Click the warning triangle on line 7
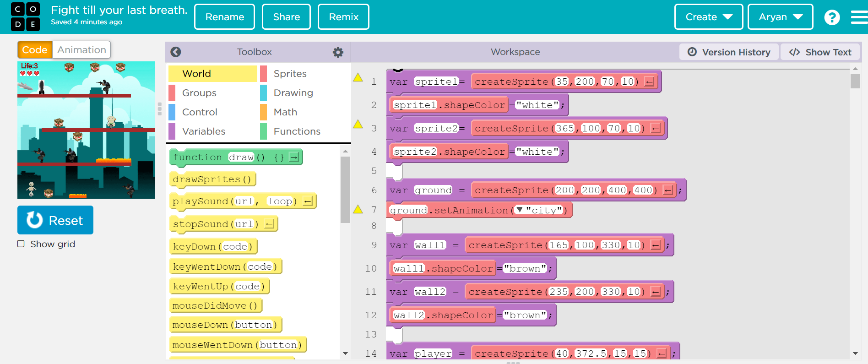 pos(358,209)
